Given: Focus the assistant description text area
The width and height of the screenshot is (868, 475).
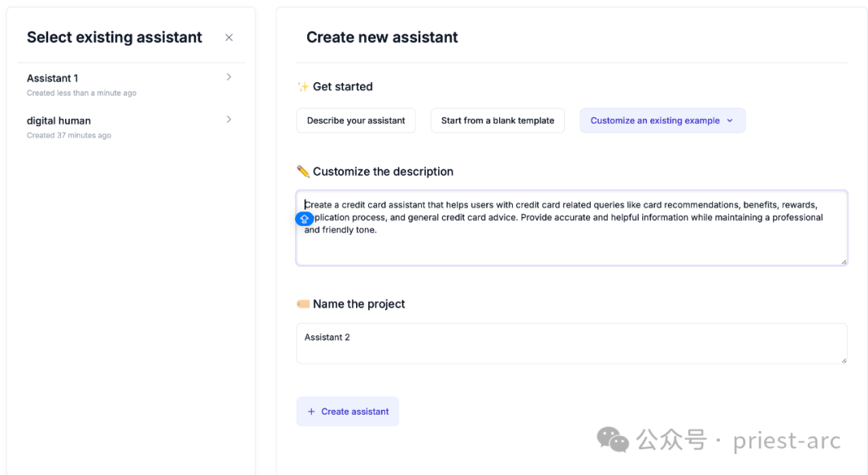Looking at the screenshot, I should click(x=571, y=241).
